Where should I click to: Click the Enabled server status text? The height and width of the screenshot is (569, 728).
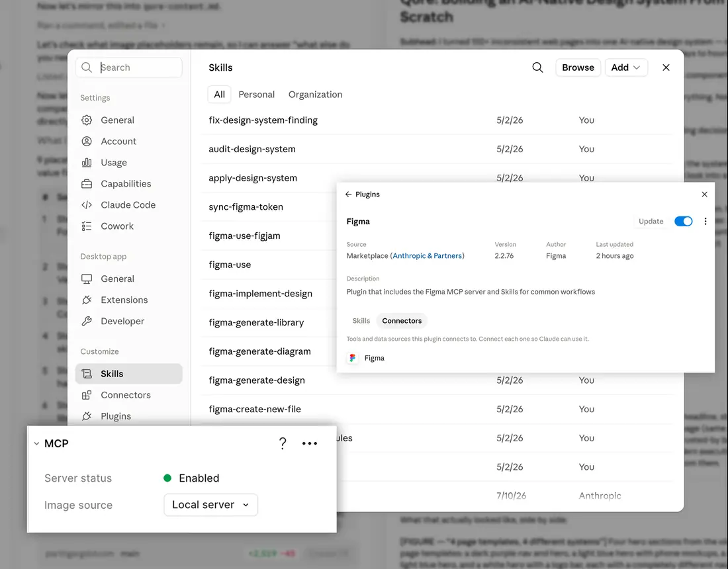tap(199, 478)
